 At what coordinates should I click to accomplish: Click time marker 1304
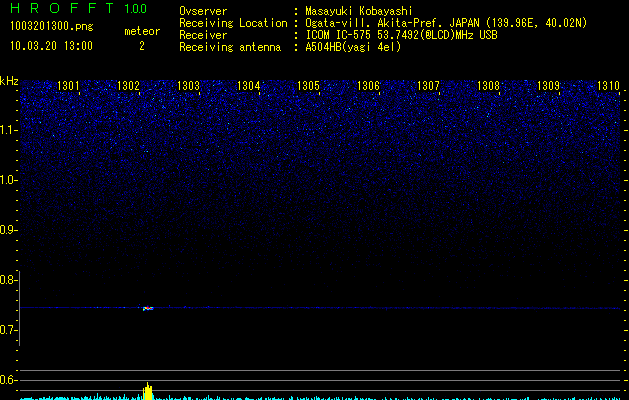(248, 86)
